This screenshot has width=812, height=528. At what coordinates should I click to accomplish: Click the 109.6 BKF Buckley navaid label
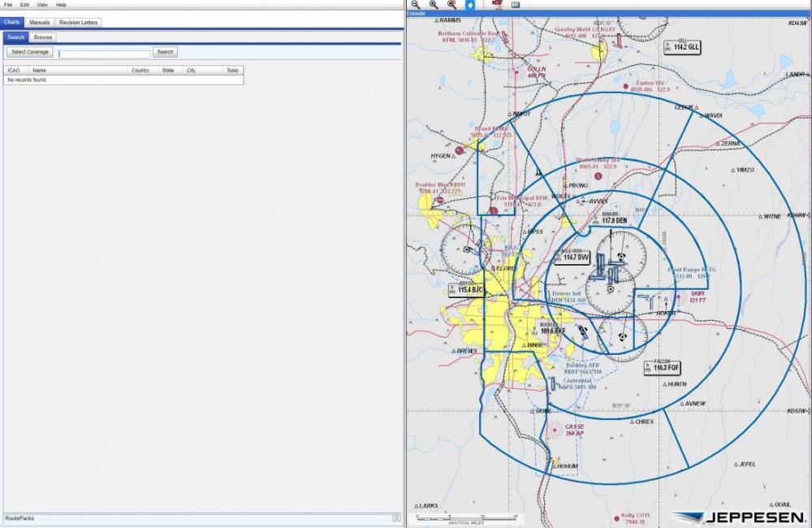click(552, 331)
